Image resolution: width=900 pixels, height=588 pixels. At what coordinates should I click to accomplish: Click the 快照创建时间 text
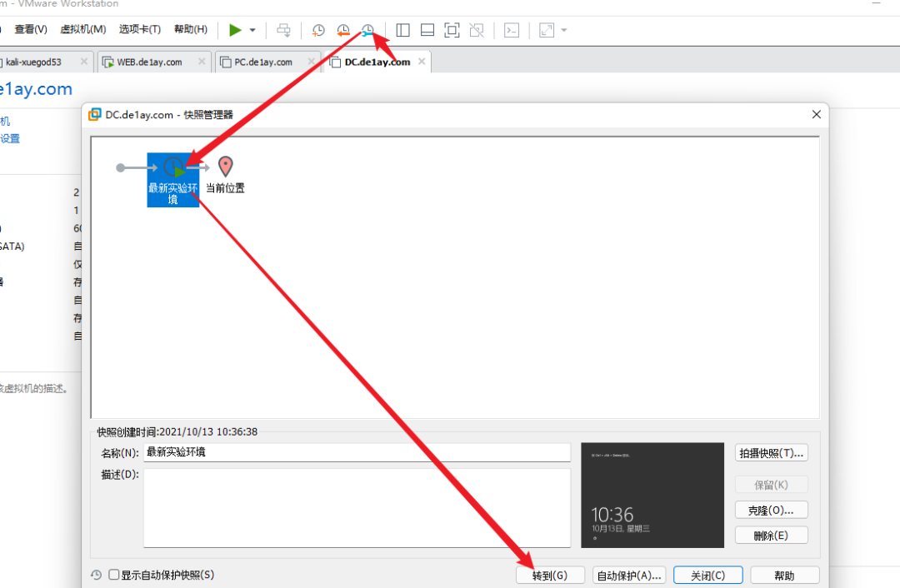[177, 432]
